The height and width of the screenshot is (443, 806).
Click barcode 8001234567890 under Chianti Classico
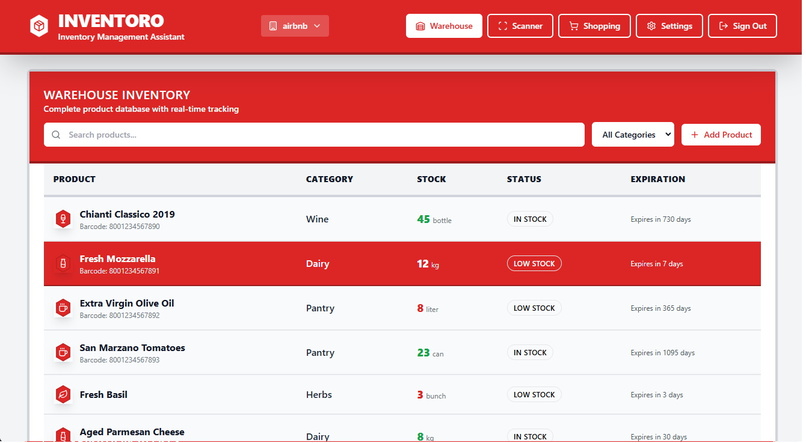click(119, 226)
